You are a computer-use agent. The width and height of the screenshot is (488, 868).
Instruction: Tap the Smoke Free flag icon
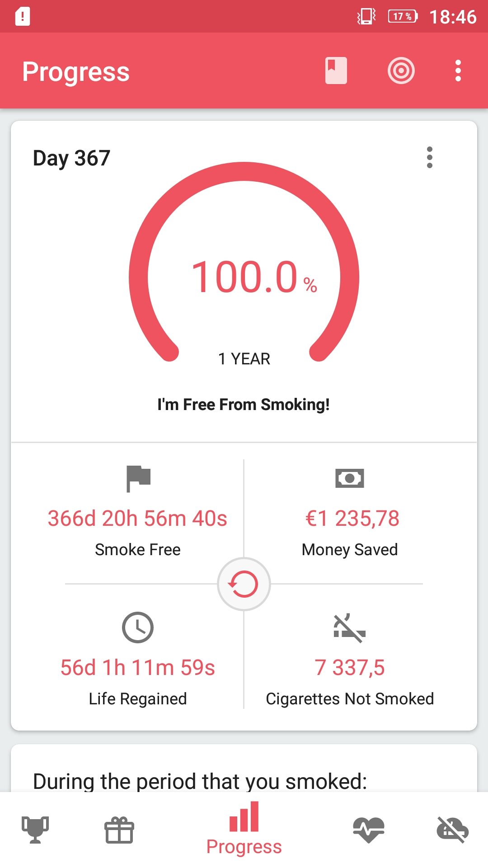[x=138, y=479]
